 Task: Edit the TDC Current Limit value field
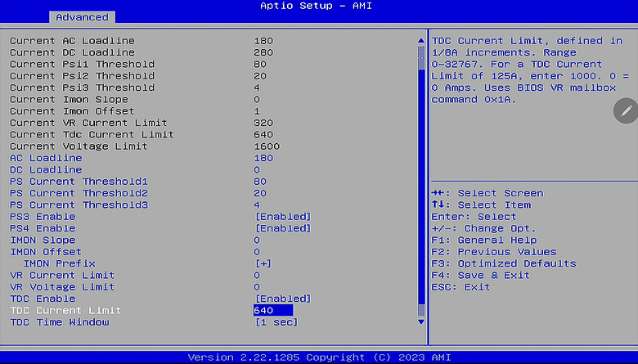tap(273, 310)
